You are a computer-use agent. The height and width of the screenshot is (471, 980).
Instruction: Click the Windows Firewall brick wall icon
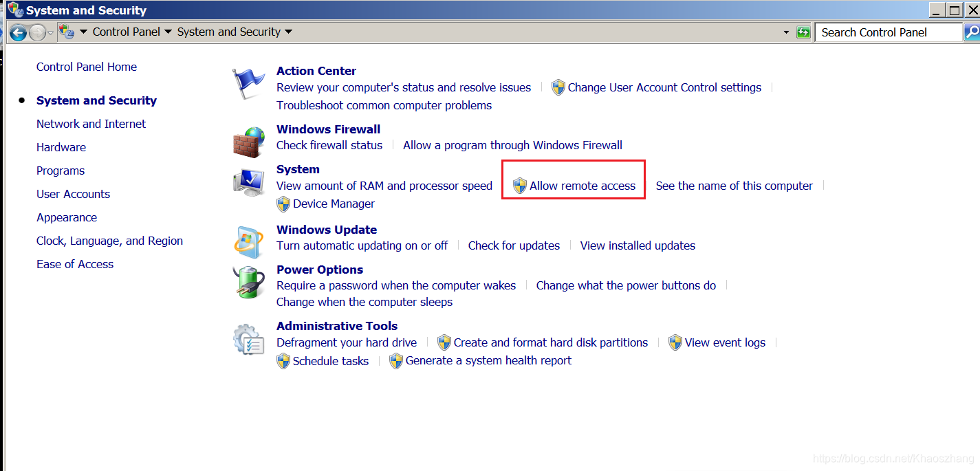[248, 142]
